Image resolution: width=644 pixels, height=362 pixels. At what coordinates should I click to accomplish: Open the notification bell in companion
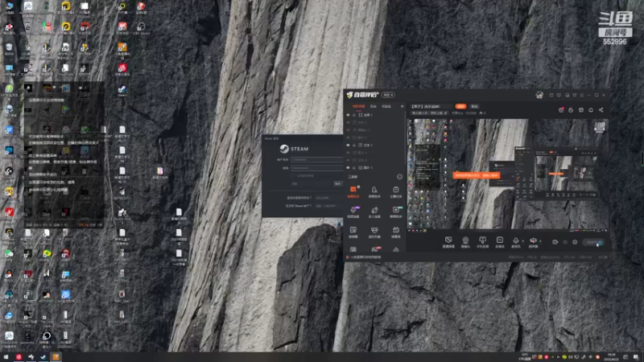[x=591, y=110]
